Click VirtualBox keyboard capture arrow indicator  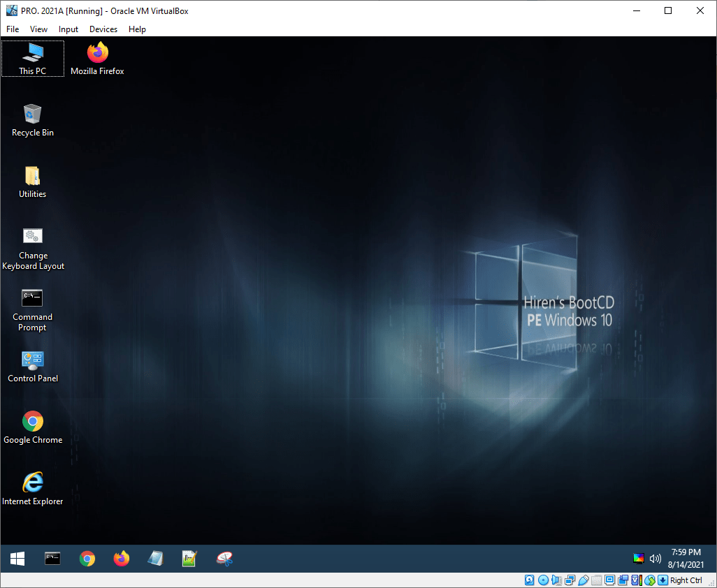pos(662,580)
